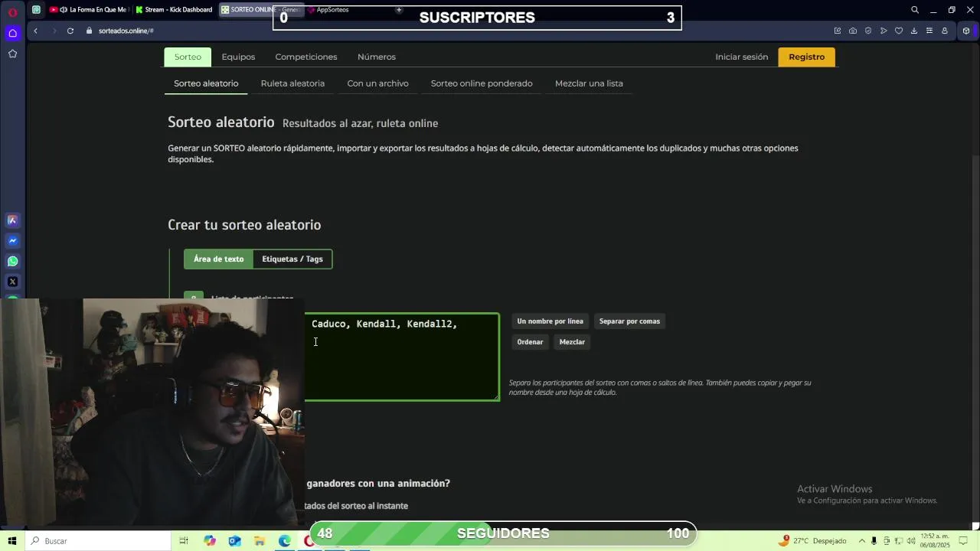The width and height of the screenshot is (980, 551).
Task: Open the Equipos menu
Action: (x=238, y=57)
